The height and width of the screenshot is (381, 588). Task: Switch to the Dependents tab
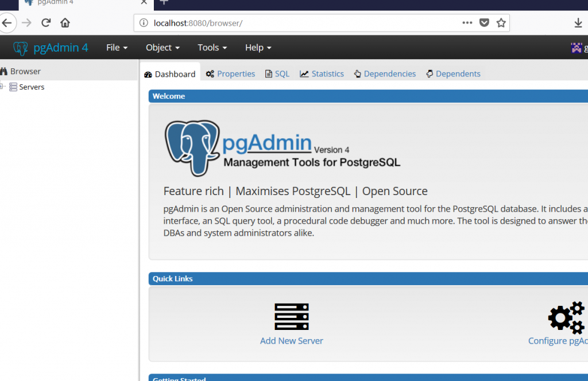453,74
